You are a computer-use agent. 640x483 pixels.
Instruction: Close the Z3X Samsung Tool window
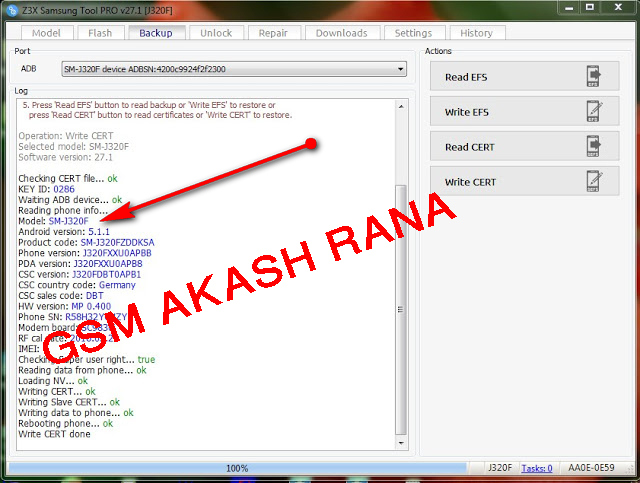(618, 7)
